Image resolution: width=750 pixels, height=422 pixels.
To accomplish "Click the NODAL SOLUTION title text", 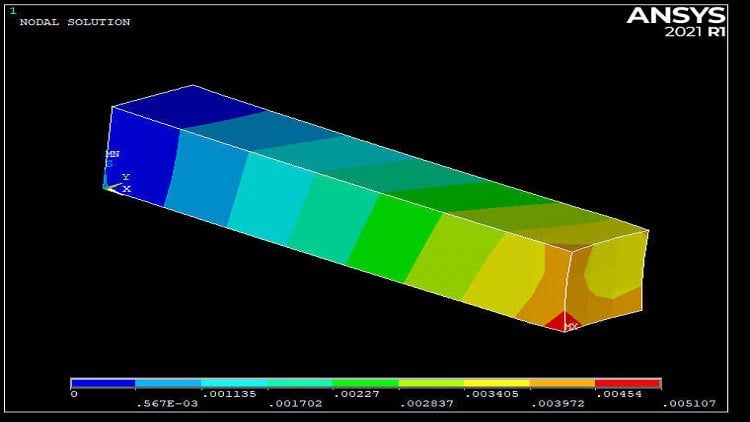I will coord(75,22).
